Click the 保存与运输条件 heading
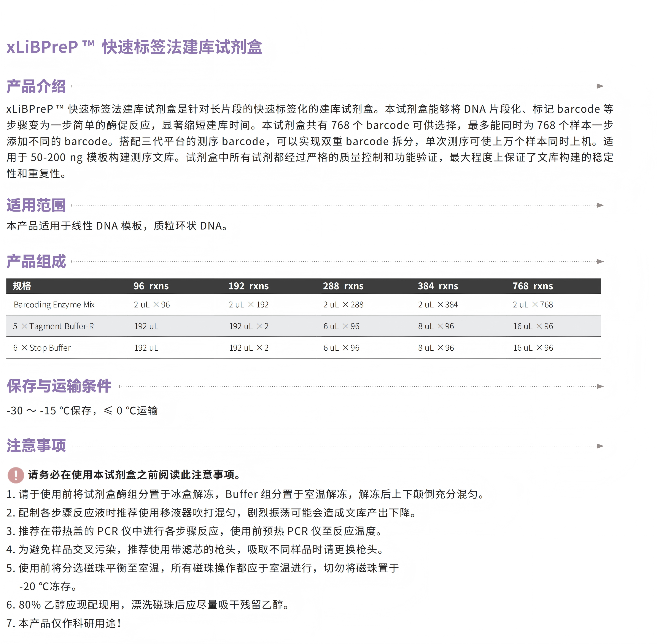Image resolution: width=657 pixels, height=644 pixels. point(59,386)
